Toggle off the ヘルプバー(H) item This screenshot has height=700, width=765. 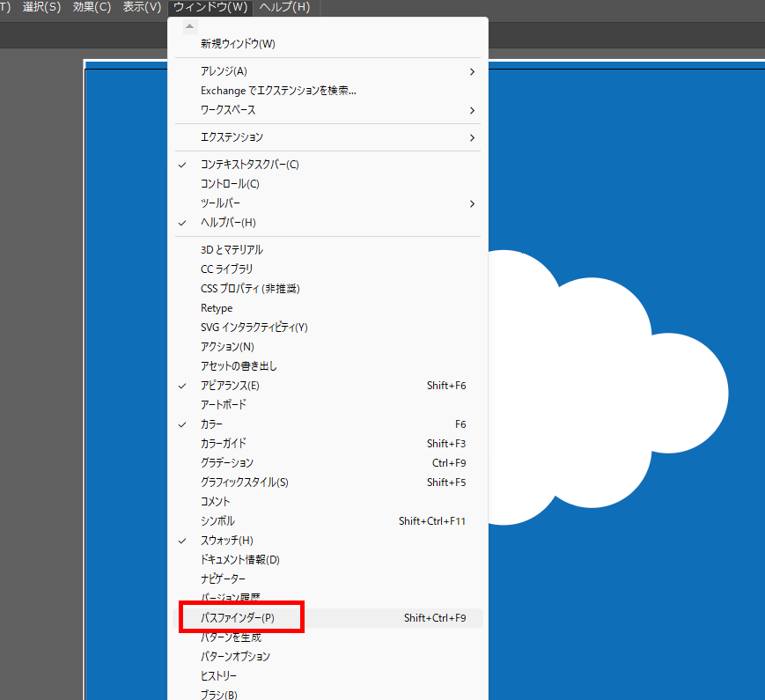point(228,223)
